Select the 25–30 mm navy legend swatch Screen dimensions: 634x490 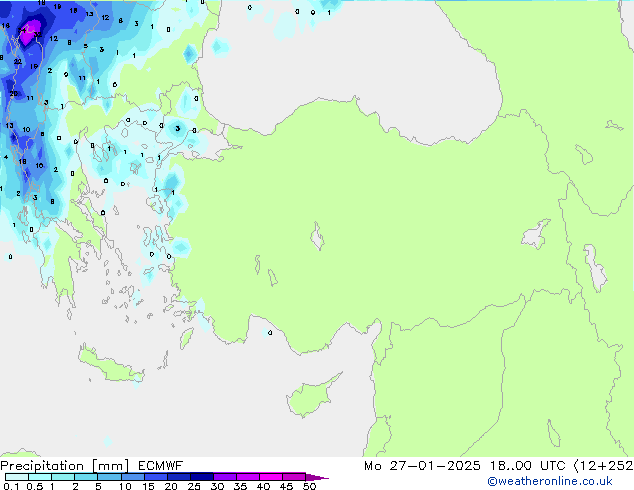(201, 477)
